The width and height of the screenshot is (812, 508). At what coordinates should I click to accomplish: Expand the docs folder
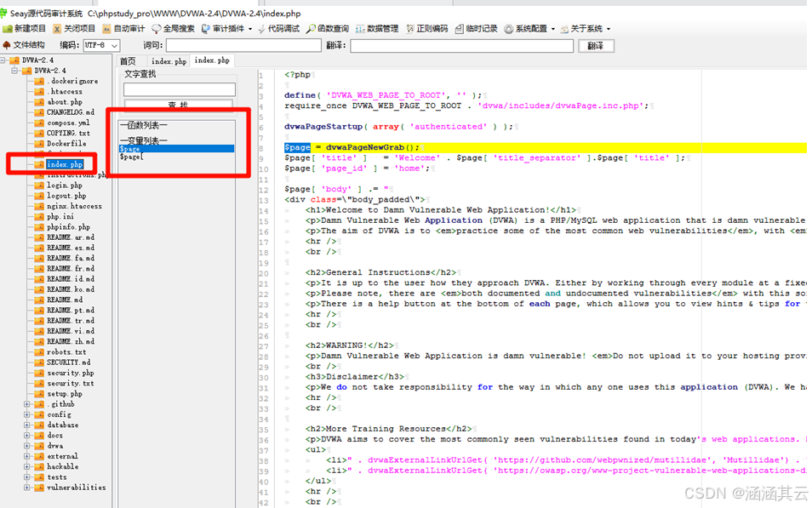[27, 436]
